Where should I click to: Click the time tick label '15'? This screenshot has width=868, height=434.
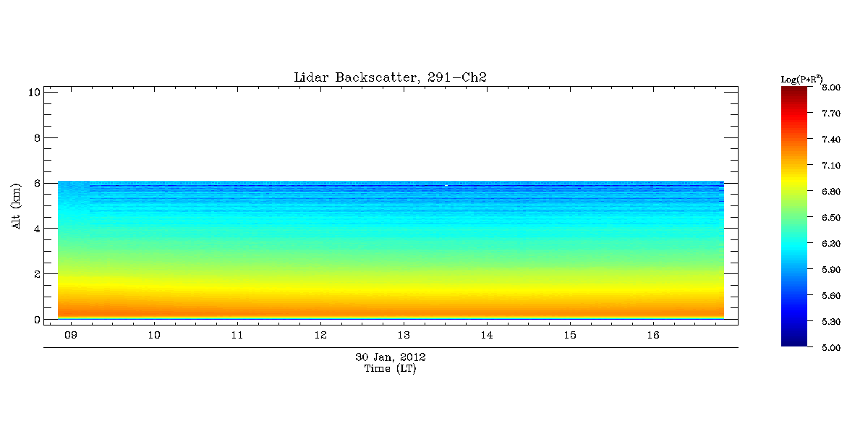[570, 336]
